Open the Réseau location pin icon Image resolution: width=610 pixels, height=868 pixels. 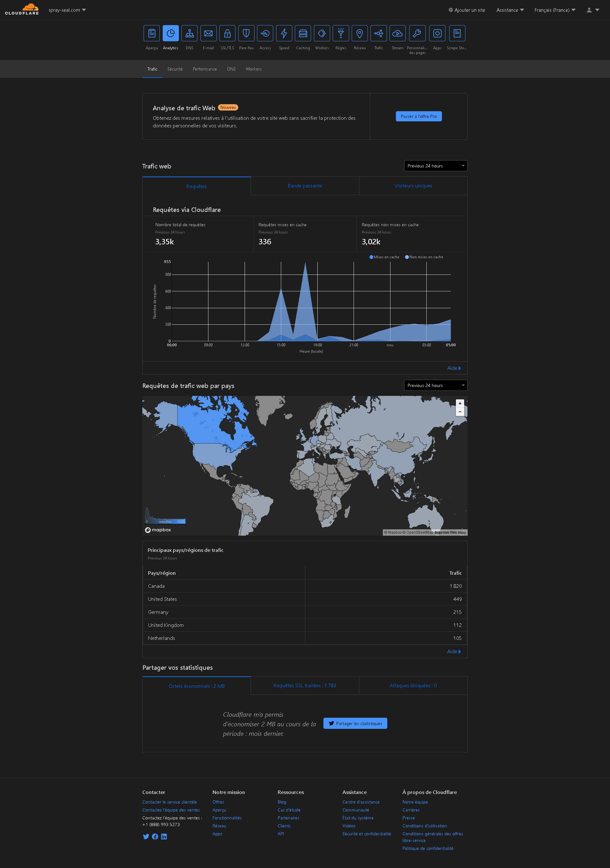tap(360, 34)
